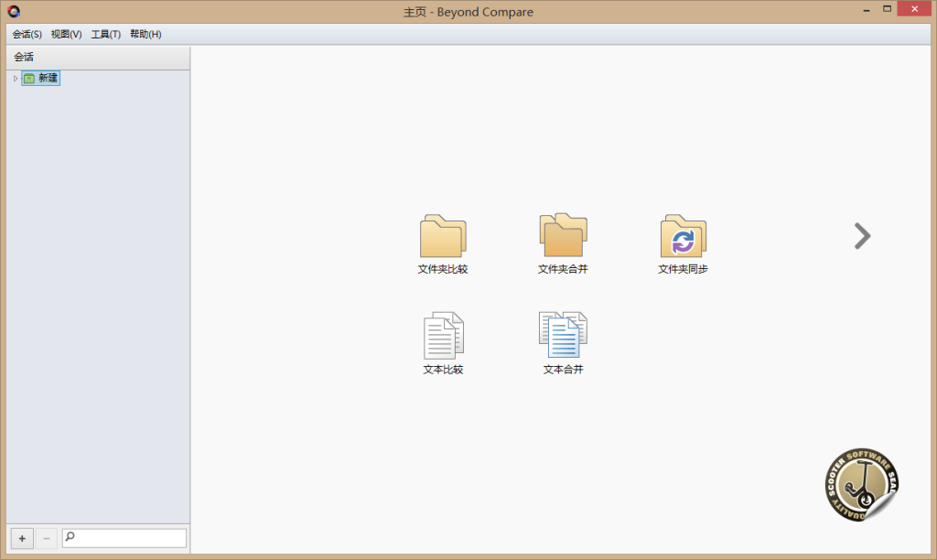Select the 新建 session folder icon
The width and height of the screenshot is (937, 560).
click(28, 78)
